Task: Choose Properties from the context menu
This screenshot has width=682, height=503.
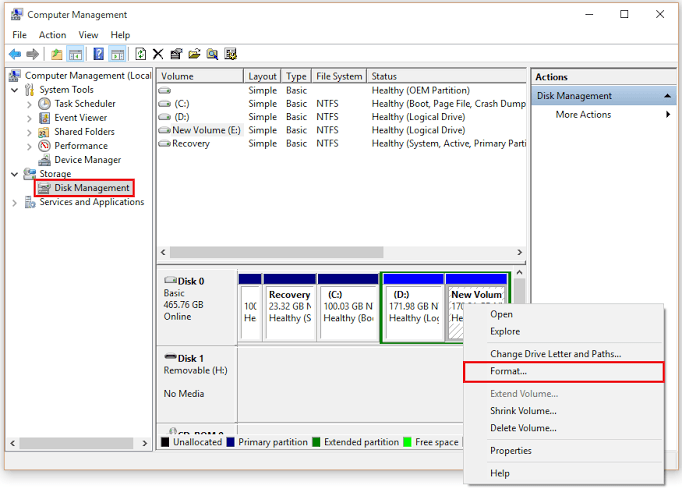Action: (564, 451)
